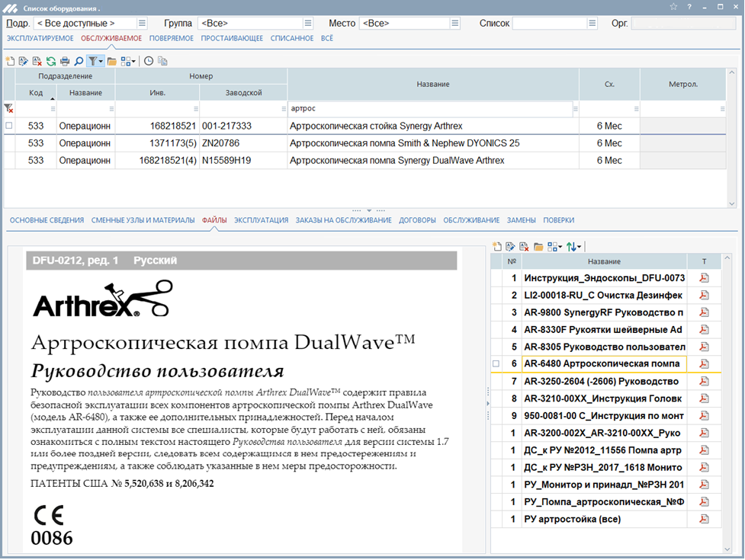
Task: Edit the selected equipment record
Action: 24,61
